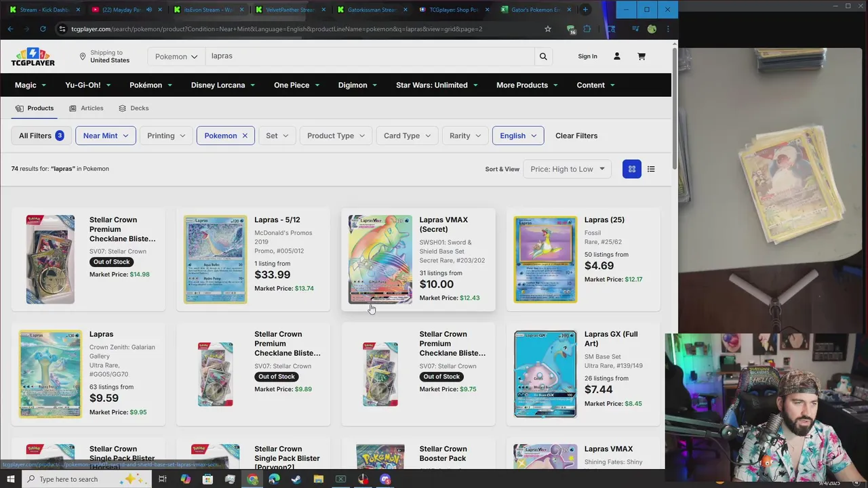Open File Explorer from taskbar
868x488 pixels.
click(319, 479)
